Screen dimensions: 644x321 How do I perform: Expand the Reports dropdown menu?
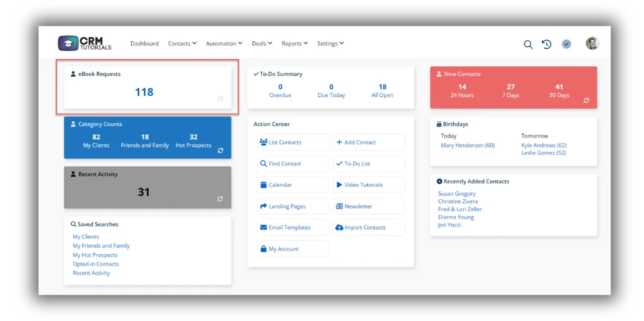click(x=295, y=44)
